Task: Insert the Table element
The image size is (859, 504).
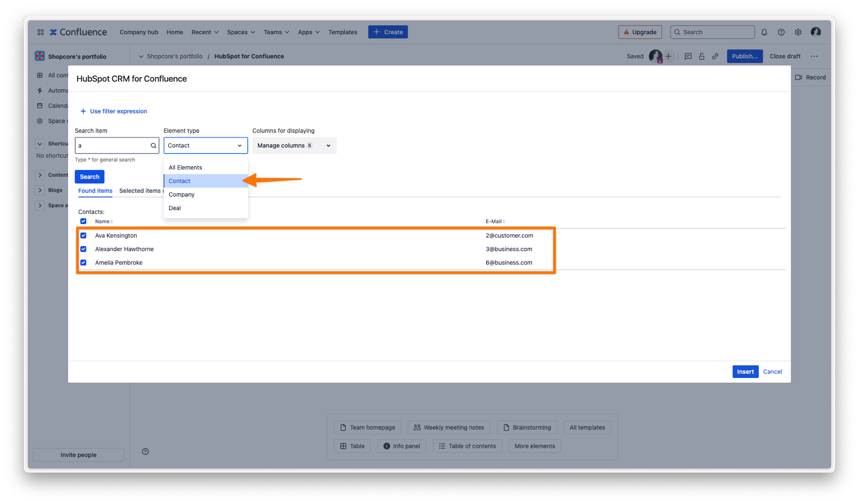Action: [352, 446]
